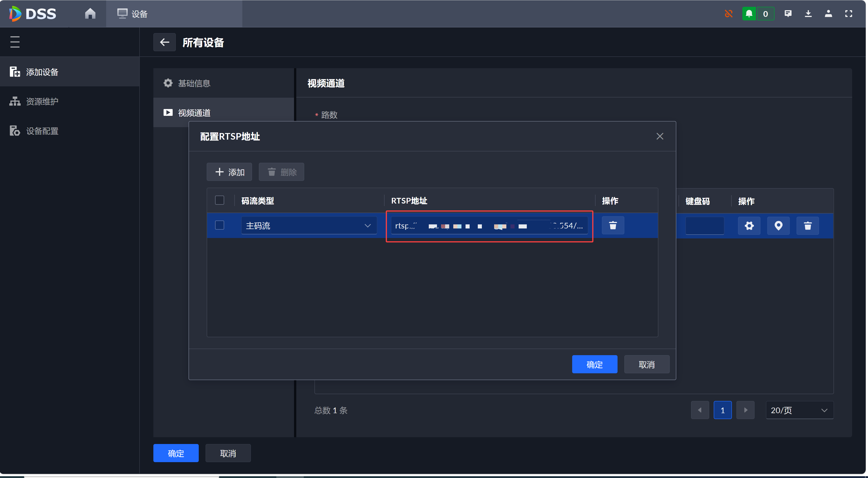Click the RTSP address input field
The height and width of the screenshot is (478, 868).
[489, 225]
